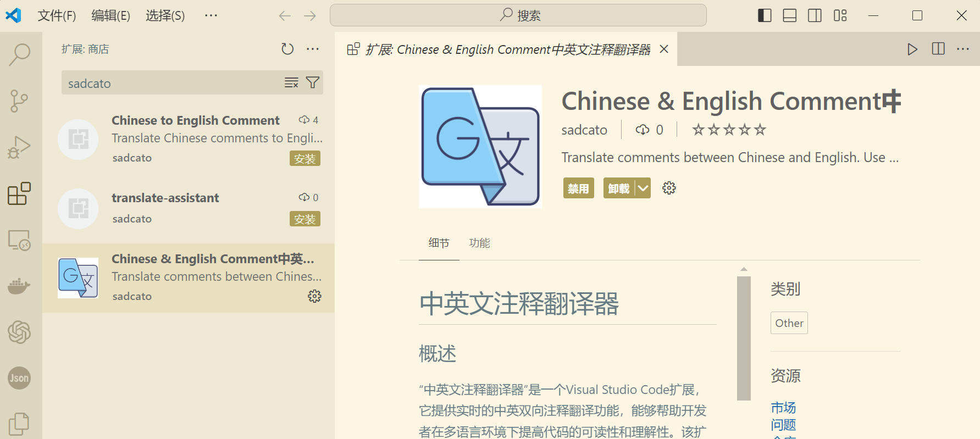This screenshot has height=439, width=980.
Task: Click the 中英文注释翻译器 heading
Action: click(x=519, y=303)
